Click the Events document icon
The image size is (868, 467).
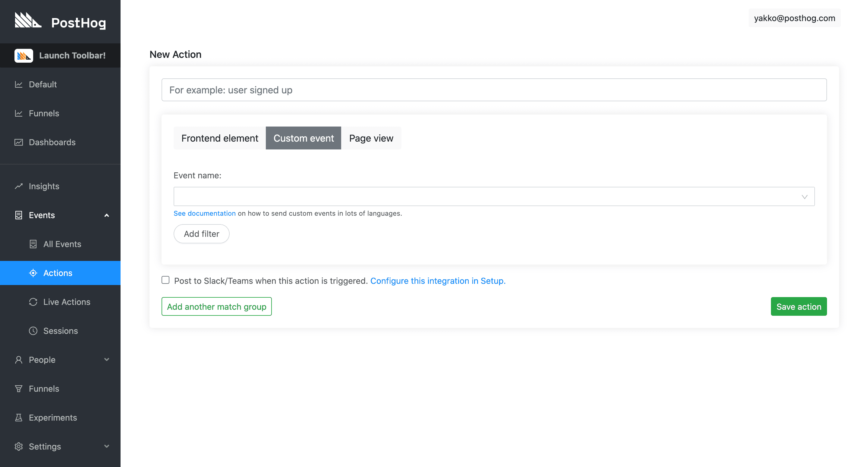tap(18, 215)
